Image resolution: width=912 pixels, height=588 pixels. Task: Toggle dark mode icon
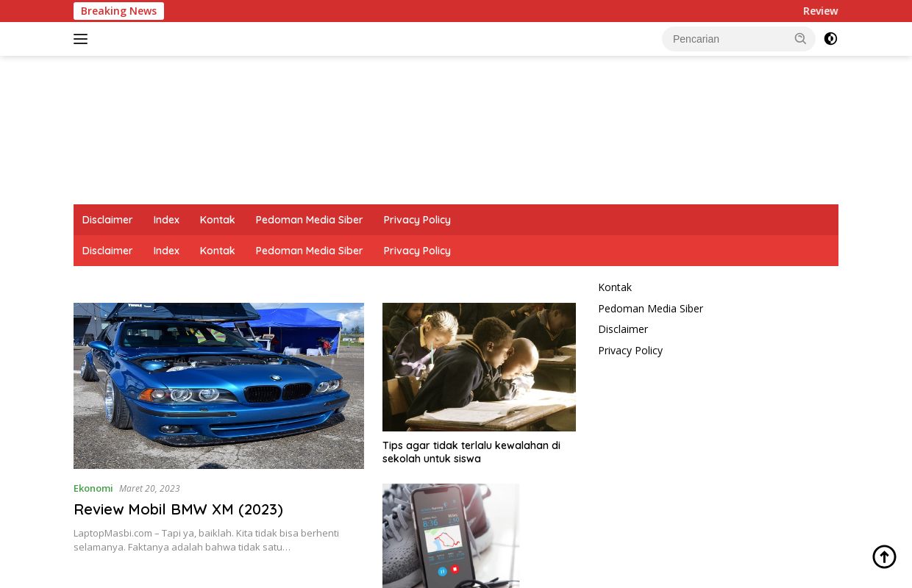[830, 39]
